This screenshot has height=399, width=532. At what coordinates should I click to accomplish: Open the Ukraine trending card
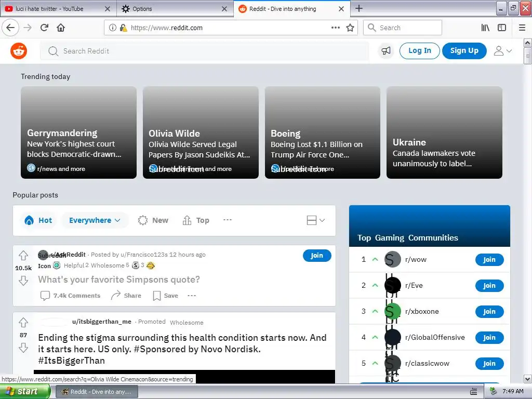point(444,132)
